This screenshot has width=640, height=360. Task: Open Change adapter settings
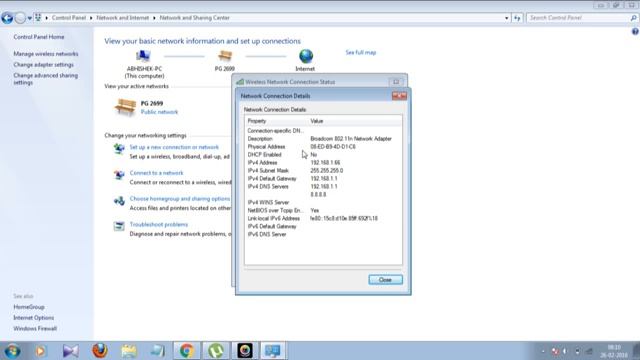tap(43, 64)
